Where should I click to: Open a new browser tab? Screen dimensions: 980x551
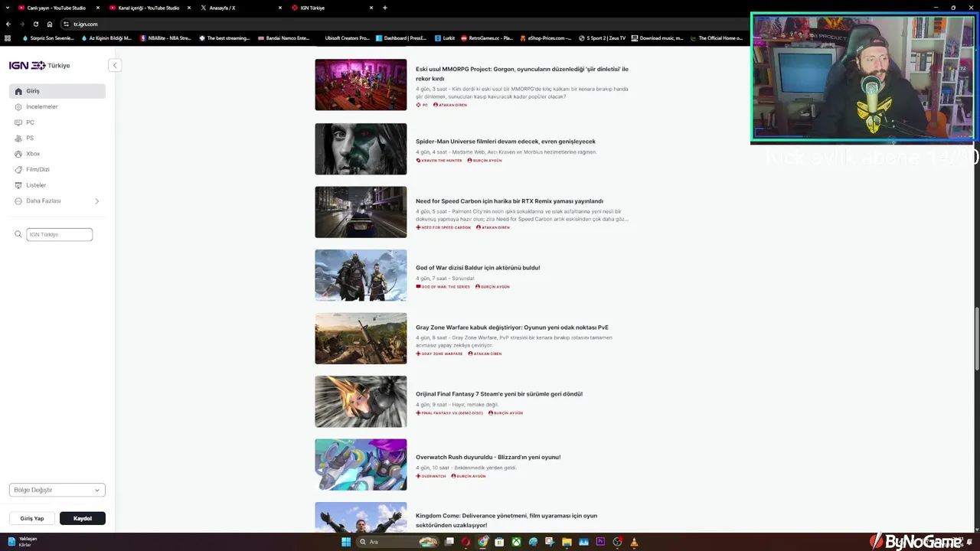[384, 8]
